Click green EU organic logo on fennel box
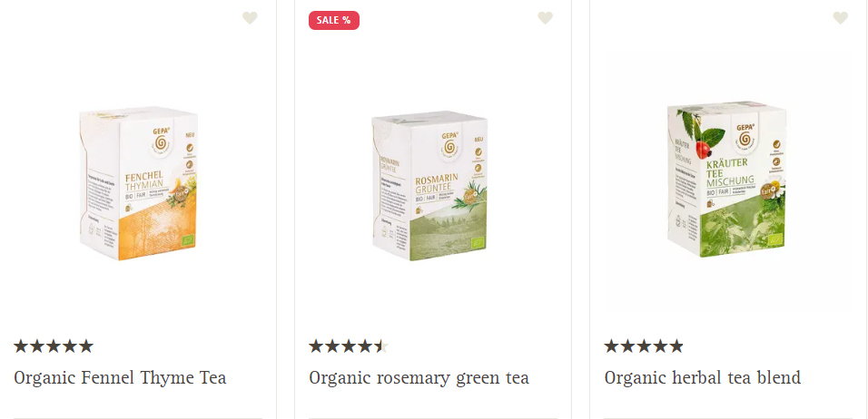This screenshot has height=419, width=868. 189,241
